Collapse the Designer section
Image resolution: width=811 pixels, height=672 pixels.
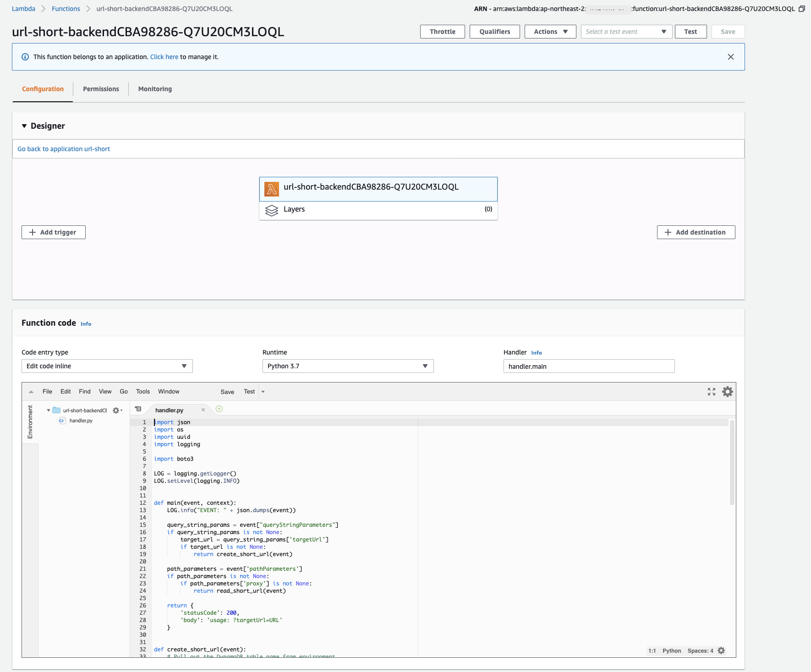[24, 126]
